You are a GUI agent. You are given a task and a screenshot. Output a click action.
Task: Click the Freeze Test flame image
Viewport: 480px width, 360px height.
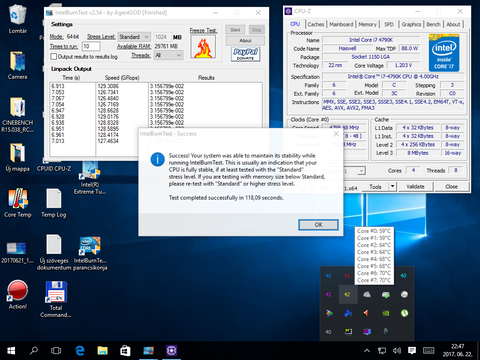[x=203, y=47]
